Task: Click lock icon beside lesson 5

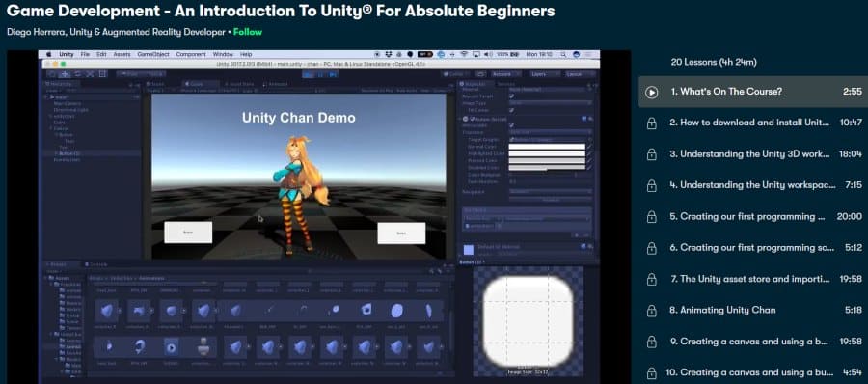Action: tap(652, 217)
